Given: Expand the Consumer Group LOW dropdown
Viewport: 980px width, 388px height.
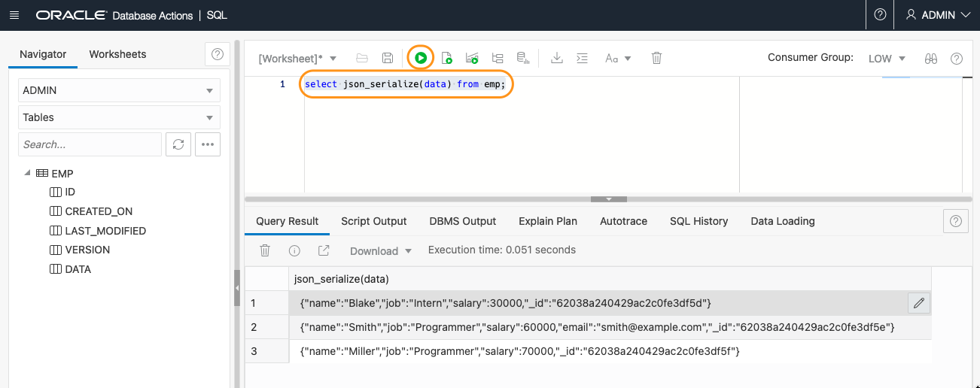Looking at the screenshot, I should coord(887,58).
